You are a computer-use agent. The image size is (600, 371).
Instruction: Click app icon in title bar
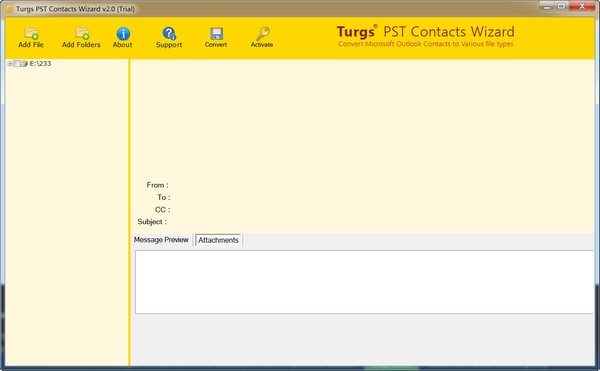pyautogui.click(x=10, y=8)
